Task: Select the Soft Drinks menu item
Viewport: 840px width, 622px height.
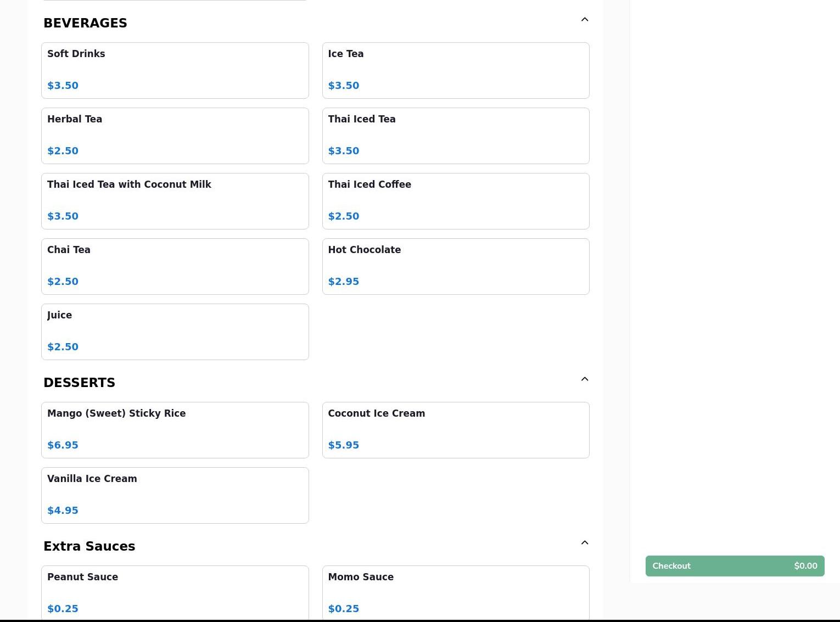Action: pos(175,70)
